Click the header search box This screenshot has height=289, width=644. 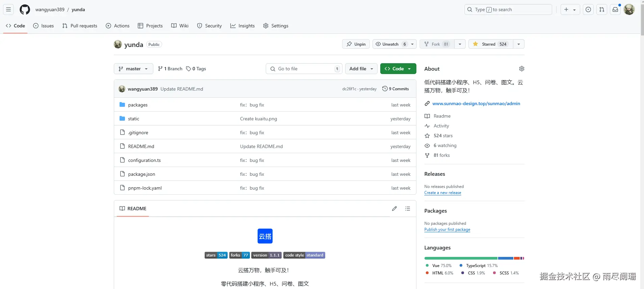(508, 9)
